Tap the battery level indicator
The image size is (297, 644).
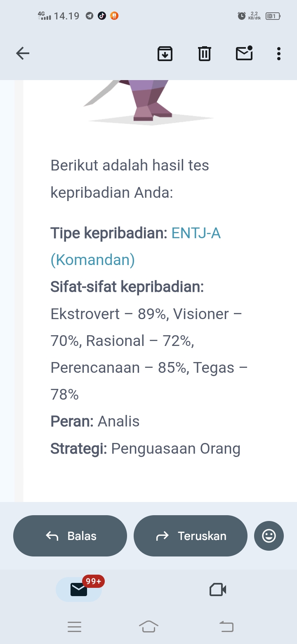[273, 16]
